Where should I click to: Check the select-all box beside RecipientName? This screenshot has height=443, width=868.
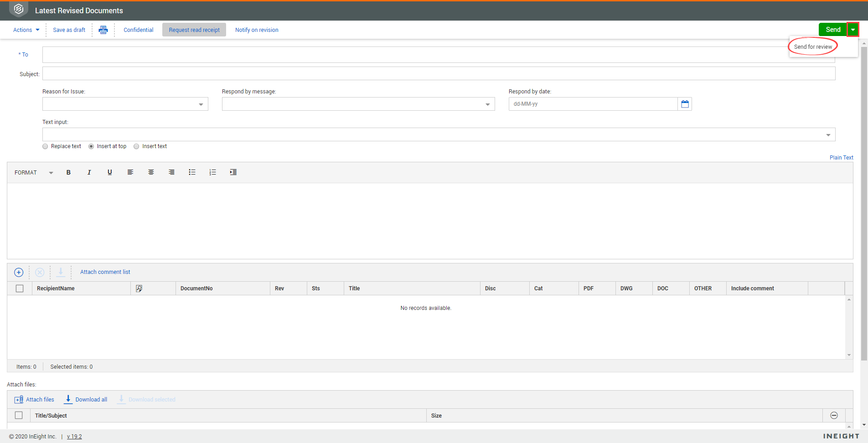20,288
